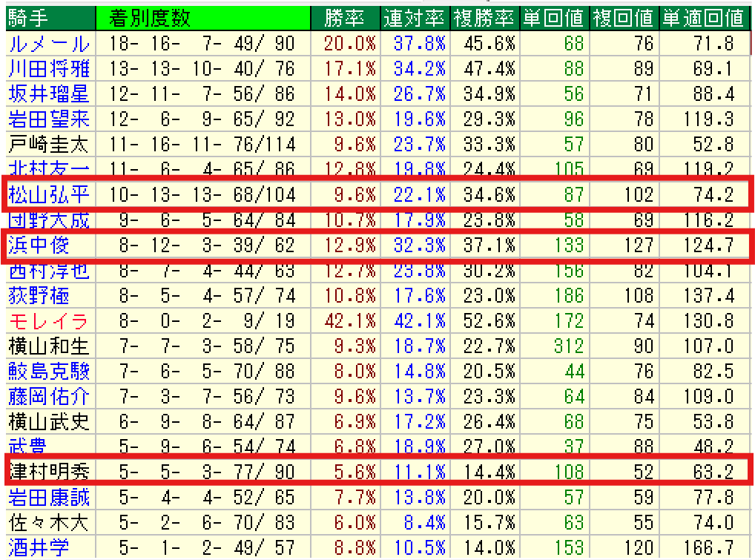Open the 酒井学 jockey link
The image size is (755, 560).
tap(39, 548)
